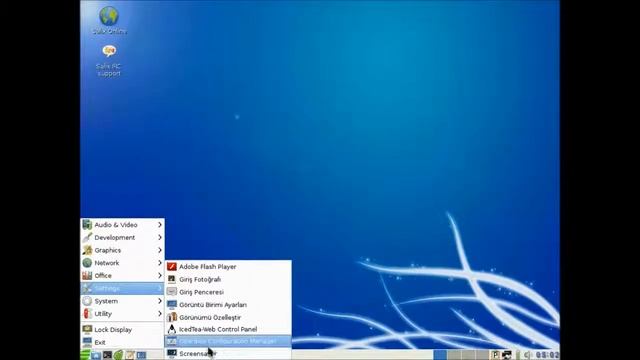This screenshot has height=360, width=640.
Task: Switch to the fourth workspace in pager
Action: click(x=482, y=355)
